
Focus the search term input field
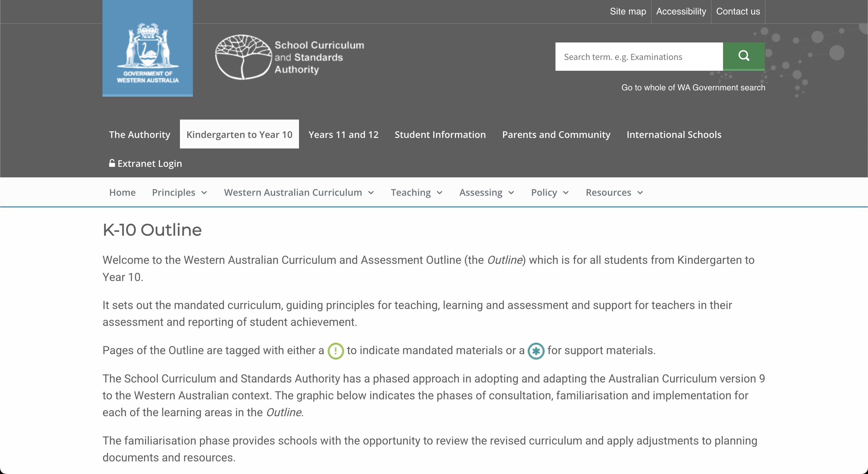click(x=639, y=57)
